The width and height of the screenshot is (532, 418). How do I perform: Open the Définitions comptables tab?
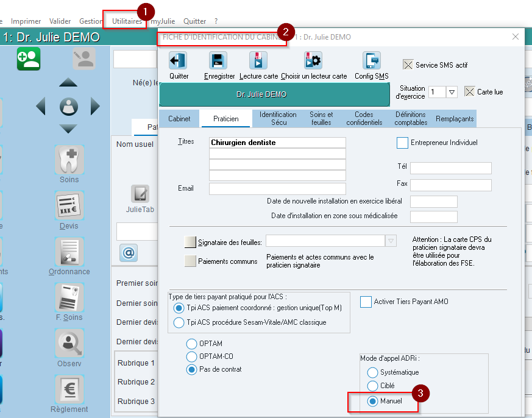411,119
